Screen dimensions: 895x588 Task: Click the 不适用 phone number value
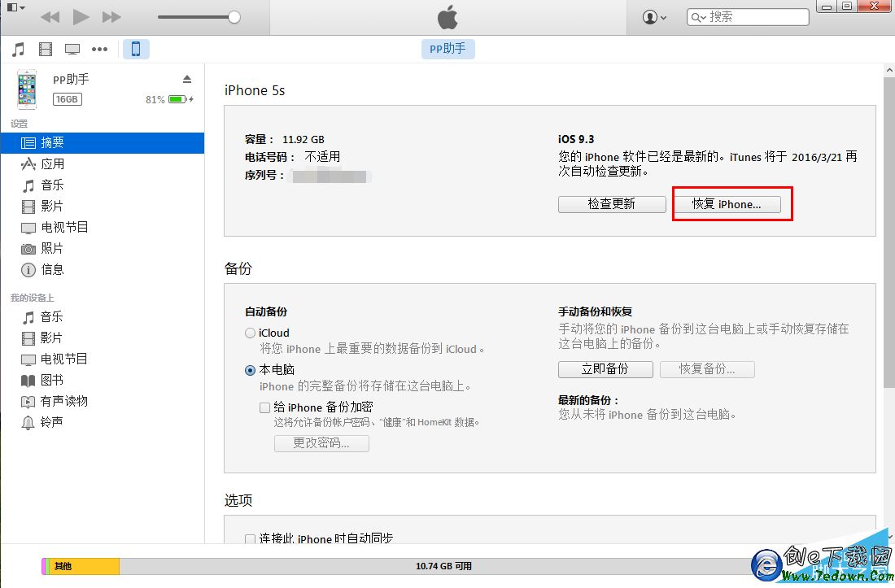tap(322, 157)
